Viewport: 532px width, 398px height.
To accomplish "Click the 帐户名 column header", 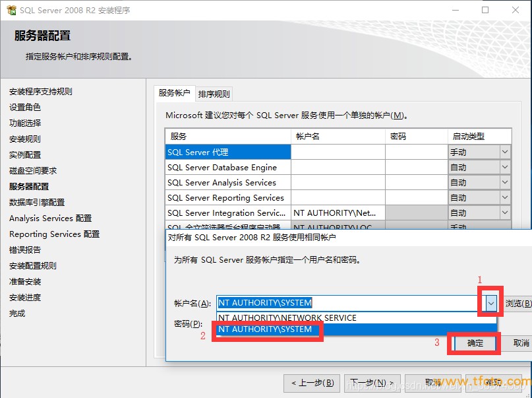I will pos(338,136).
